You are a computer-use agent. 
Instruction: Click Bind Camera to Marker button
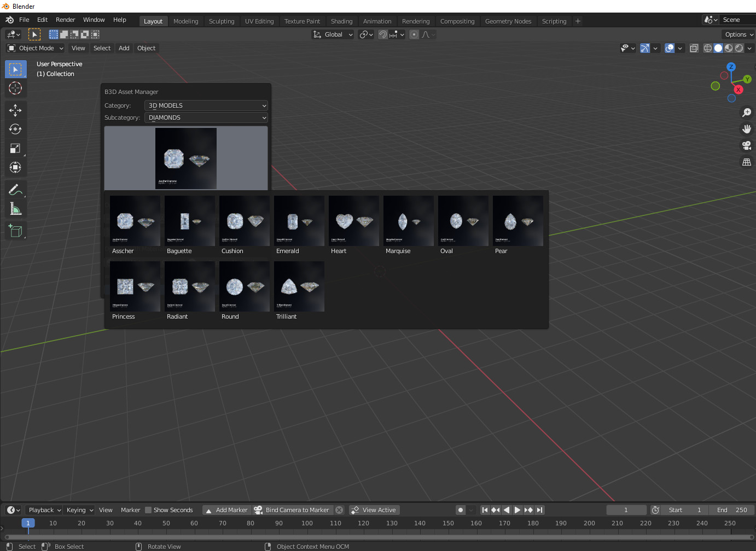292,510
